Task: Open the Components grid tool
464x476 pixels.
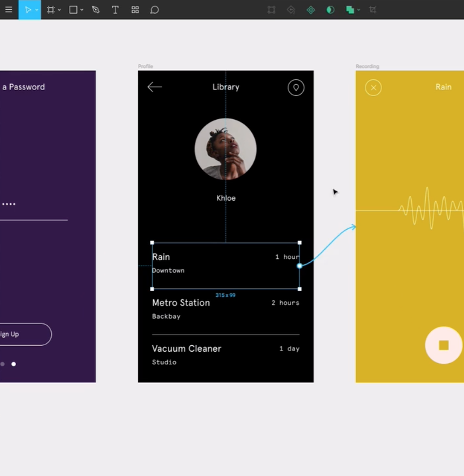Action: point(135,10)
